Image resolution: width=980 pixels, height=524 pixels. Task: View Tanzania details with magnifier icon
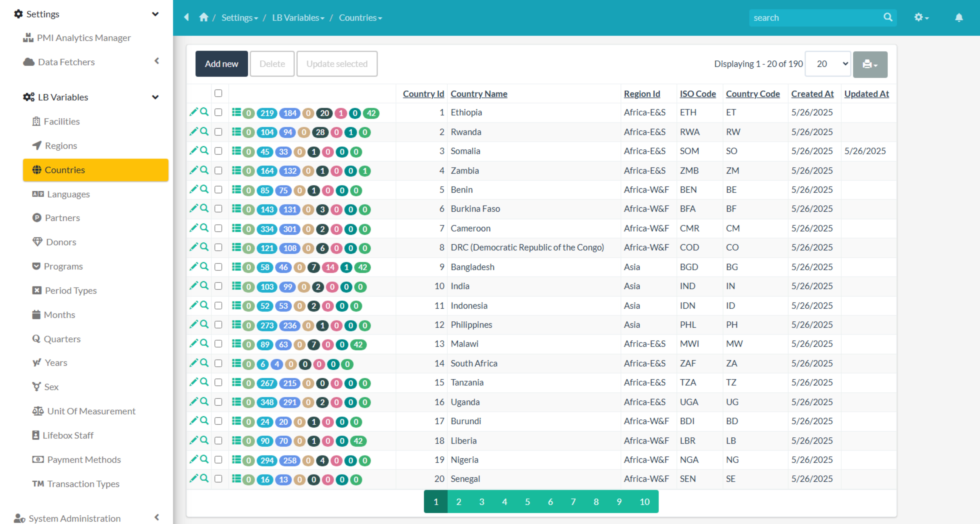tap(204, 382)
